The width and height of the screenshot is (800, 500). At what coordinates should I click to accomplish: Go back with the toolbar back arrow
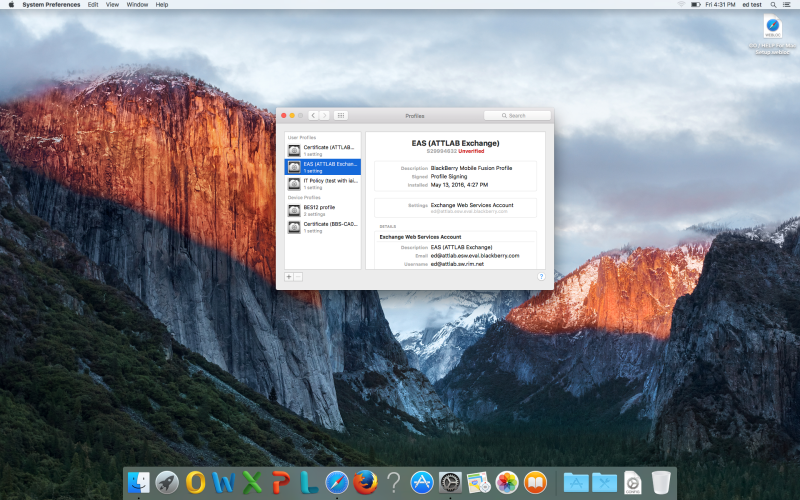(313, 116)
